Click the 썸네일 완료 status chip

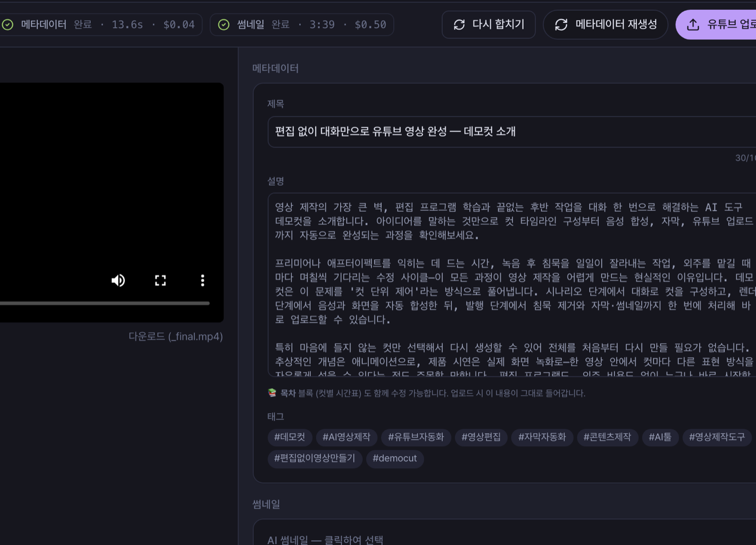(x=301, y=25)
